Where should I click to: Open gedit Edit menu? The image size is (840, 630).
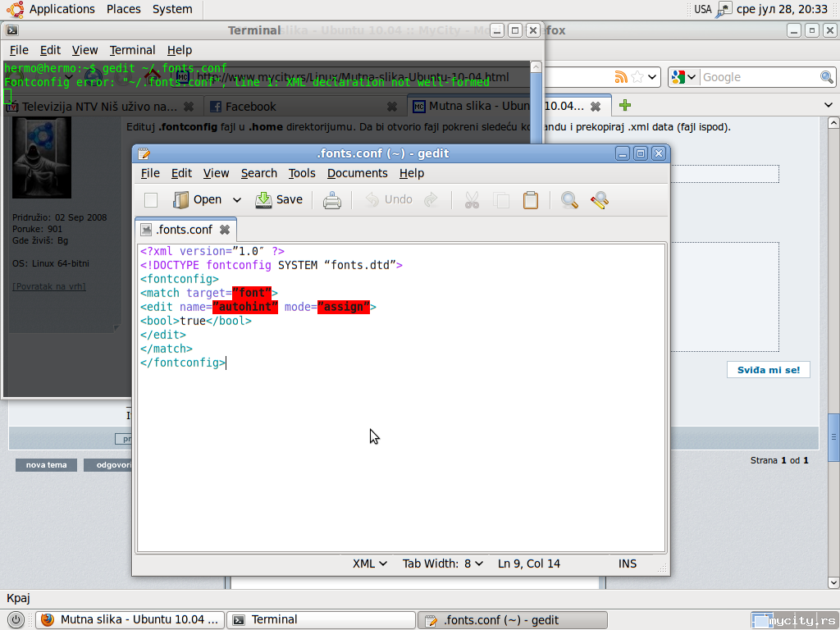click(181, 173)
